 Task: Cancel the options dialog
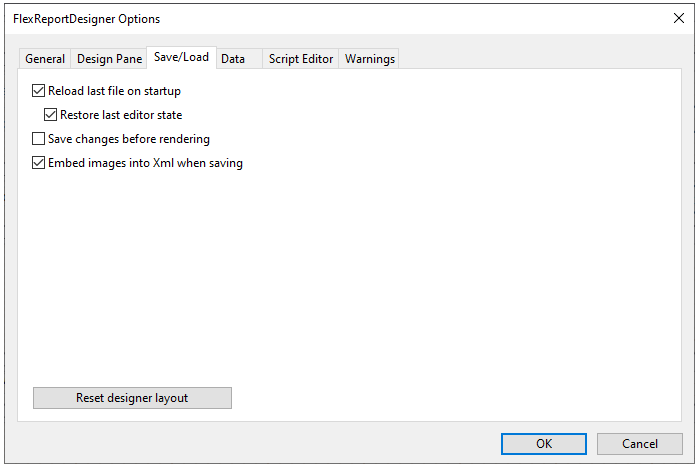pyautogui.click(x=639, y=444)
